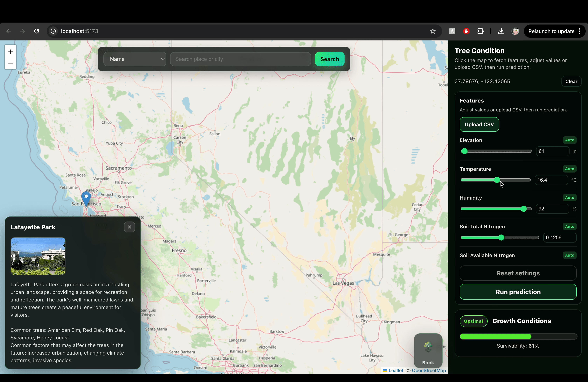
Task: Open the OpenStreetMap attribution link
Action: pos(429,370)
